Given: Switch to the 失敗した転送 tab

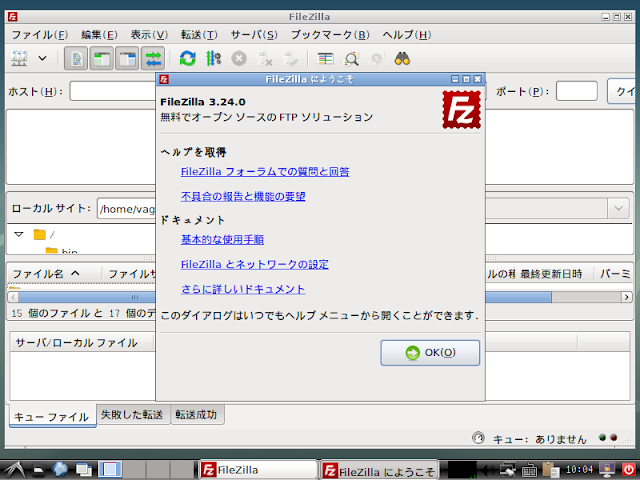Looking at the screenshot, I should click(x=132, y=415).
